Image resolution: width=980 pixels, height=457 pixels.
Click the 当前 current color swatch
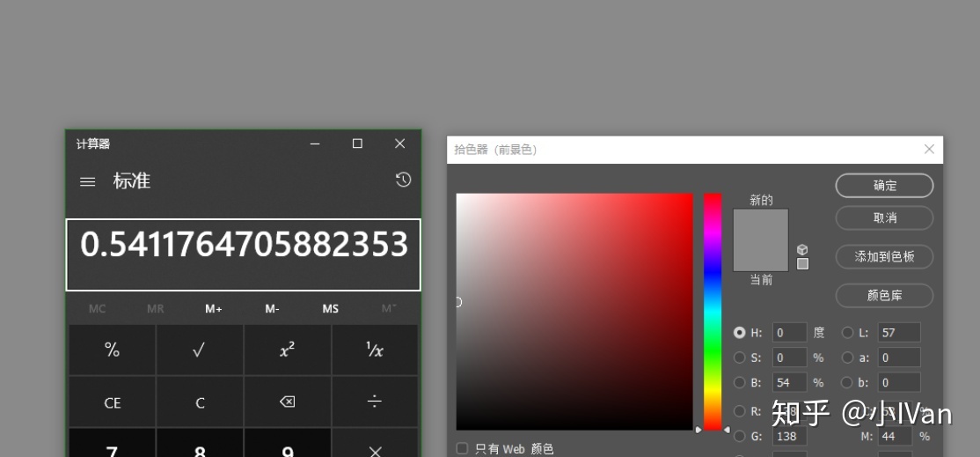point(761,255)
